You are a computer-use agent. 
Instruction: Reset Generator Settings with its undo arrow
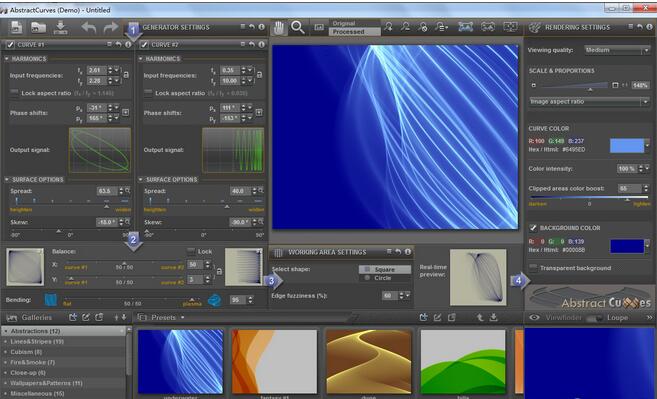pyautogui.click(x=252, y=27)
